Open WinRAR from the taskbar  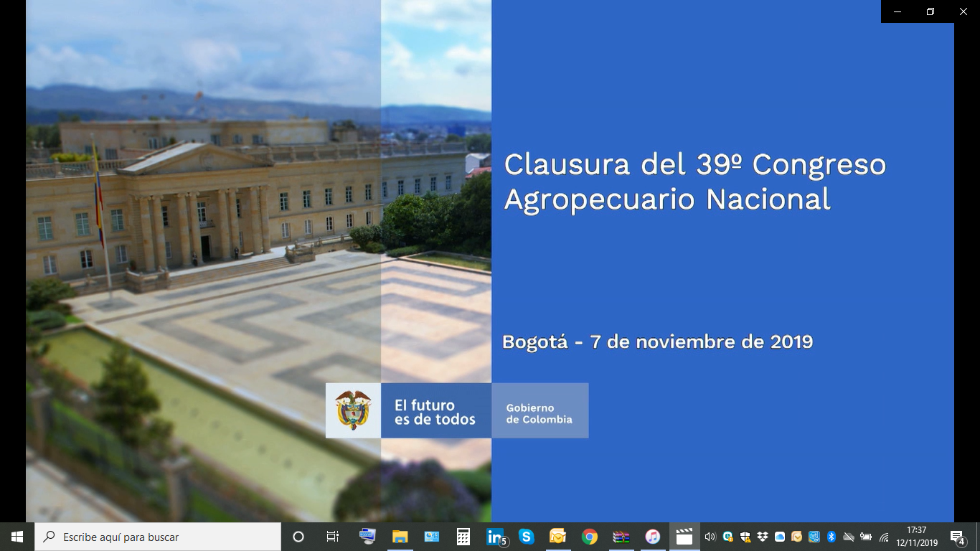(x=621, y=537)
